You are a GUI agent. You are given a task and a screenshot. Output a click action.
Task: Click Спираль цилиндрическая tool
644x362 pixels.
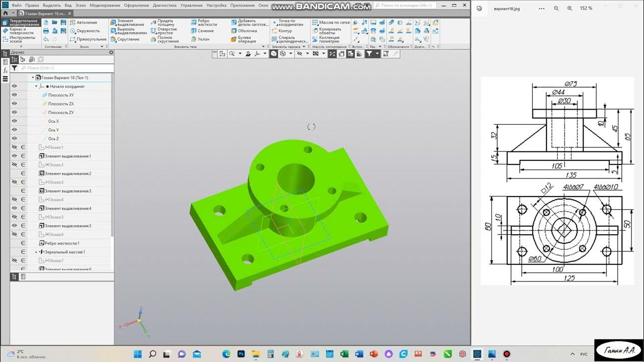[289, 39]
